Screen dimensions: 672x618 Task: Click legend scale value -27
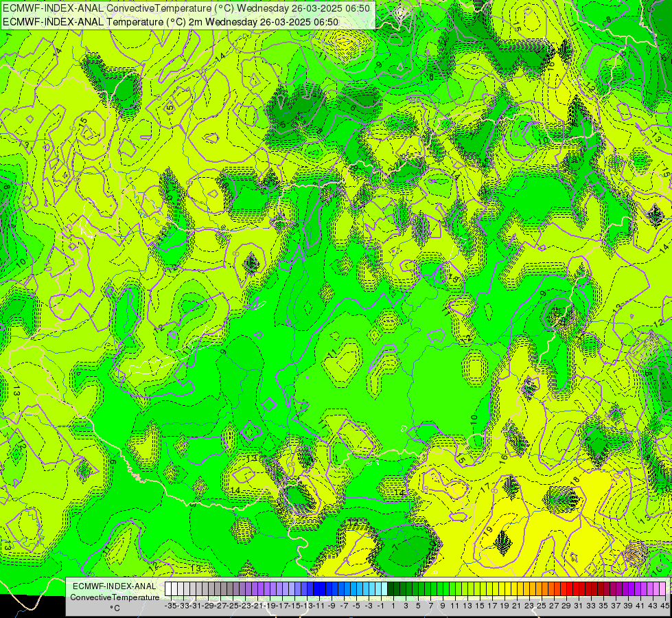click(x=221, y=606)
